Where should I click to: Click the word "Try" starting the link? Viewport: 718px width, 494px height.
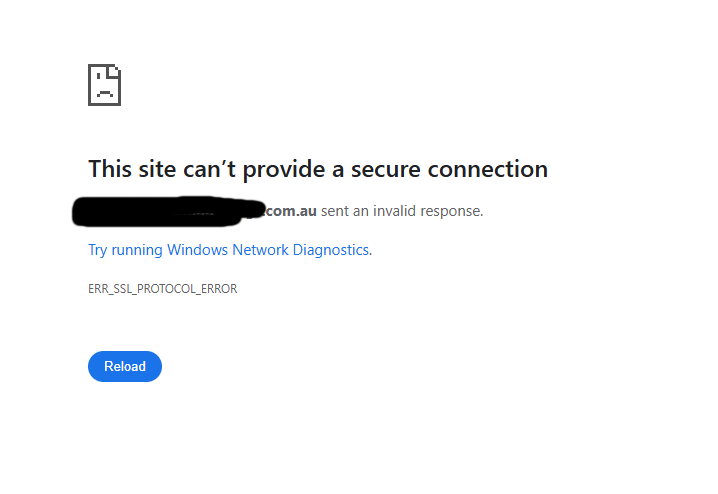tap(98, 250)
